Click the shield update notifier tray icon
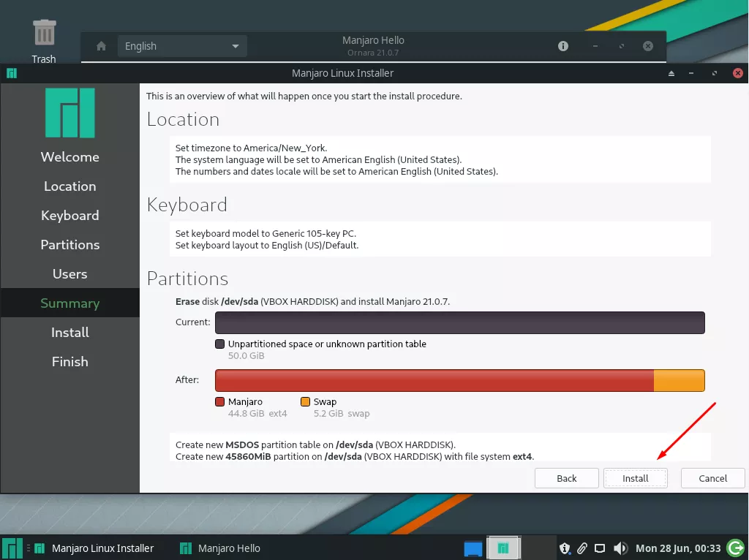Screen dimensions: 749x560 (565, 548)
